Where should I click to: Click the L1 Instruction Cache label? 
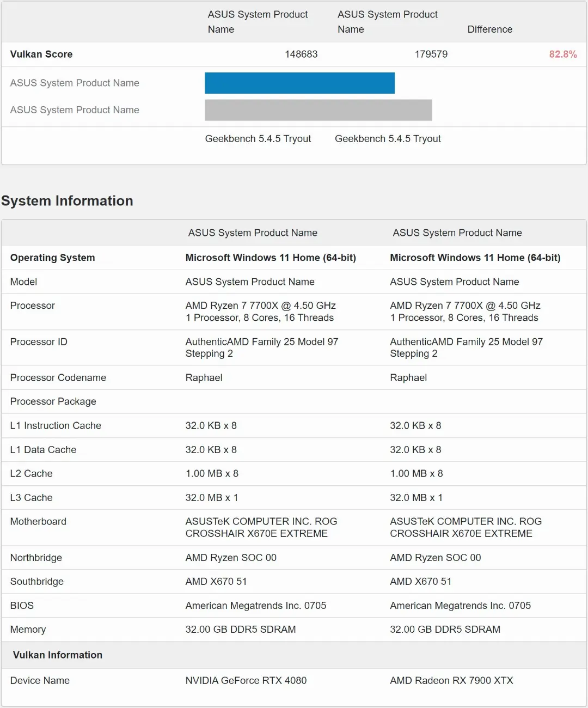point(56,425)
